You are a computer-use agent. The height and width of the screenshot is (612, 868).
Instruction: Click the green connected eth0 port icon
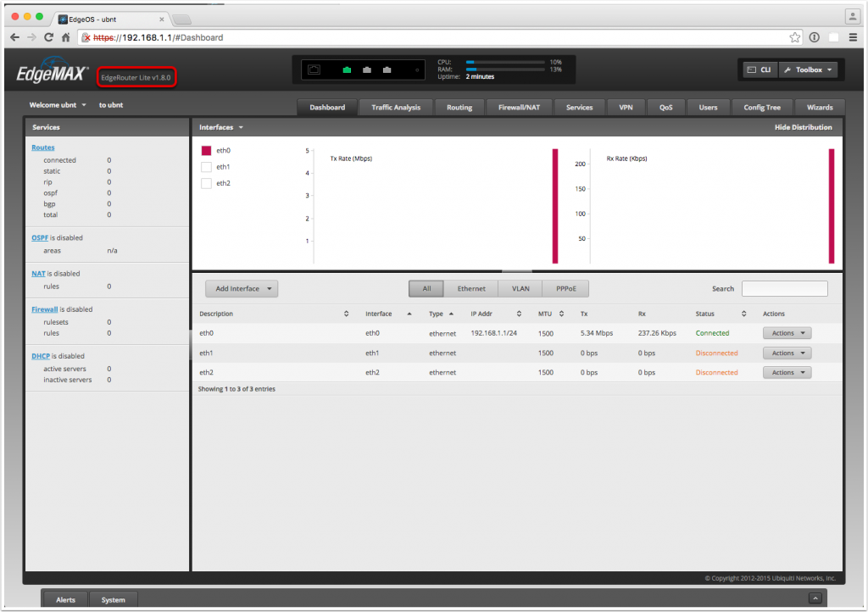(x=347, y=70)
